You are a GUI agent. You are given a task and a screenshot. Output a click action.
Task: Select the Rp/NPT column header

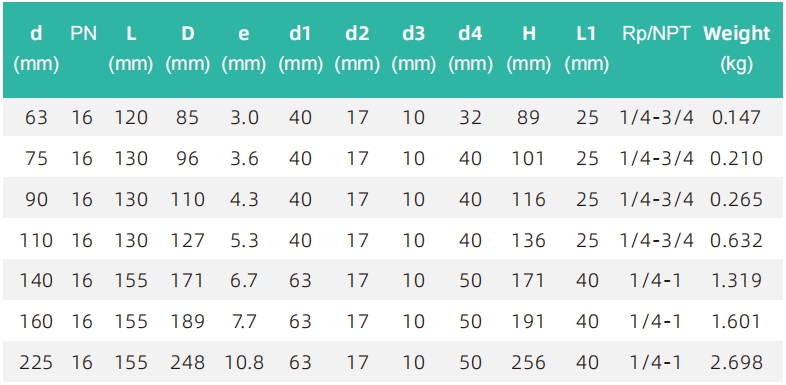pos(656,34)
